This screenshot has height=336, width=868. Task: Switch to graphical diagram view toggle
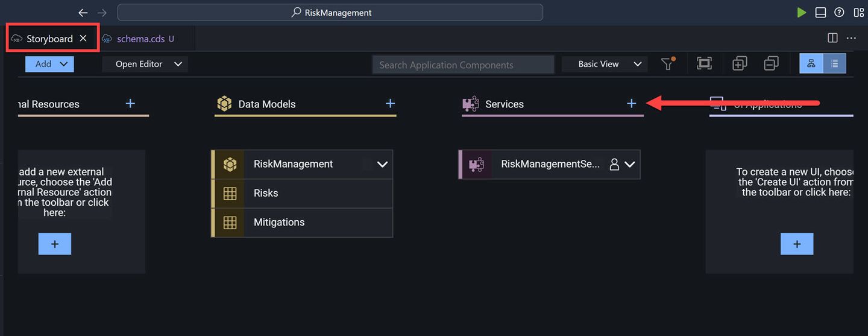(x=811, y=64)
